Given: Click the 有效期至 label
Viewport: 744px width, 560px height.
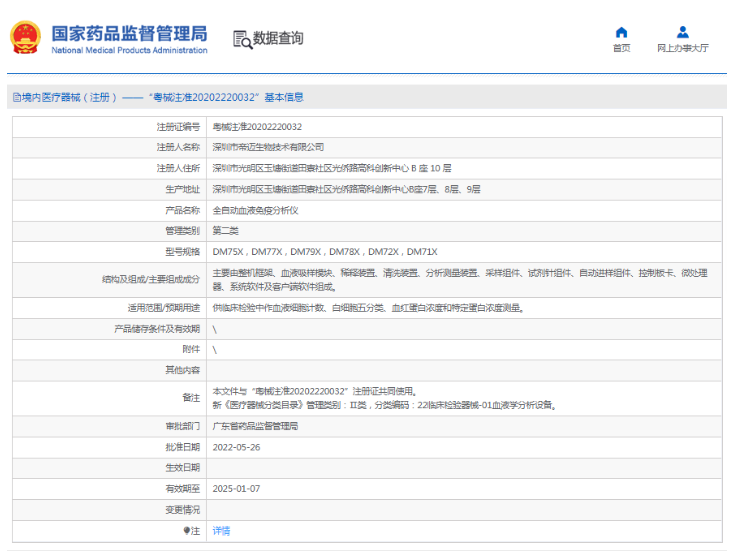Looking at the screenshot, I should point(183,488).
